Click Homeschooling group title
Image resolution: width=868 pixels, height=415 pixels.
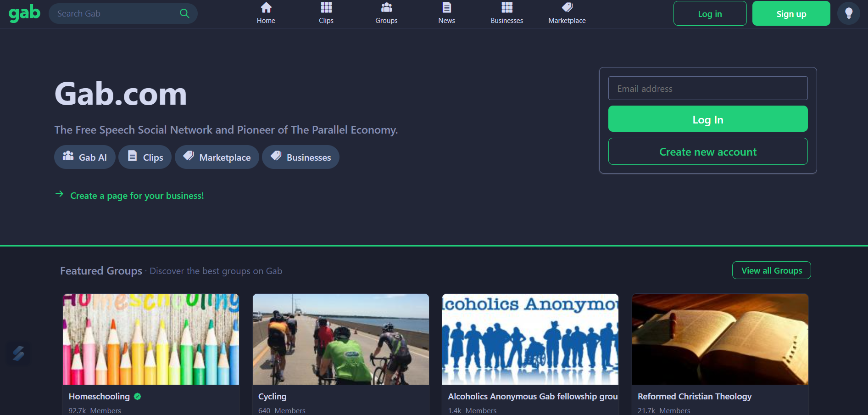(x=99, y=396)
